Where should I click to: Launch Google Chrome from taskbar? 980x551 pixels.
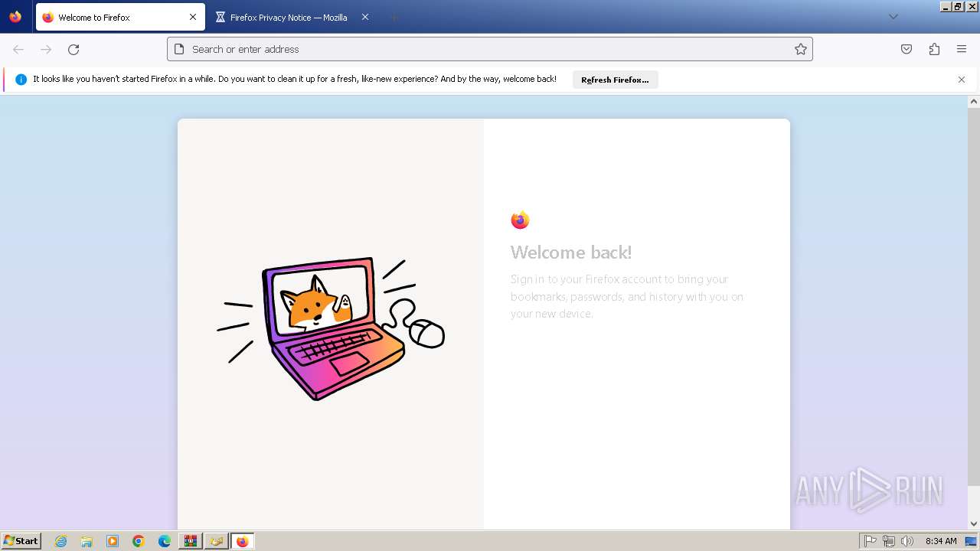[139, 541]
